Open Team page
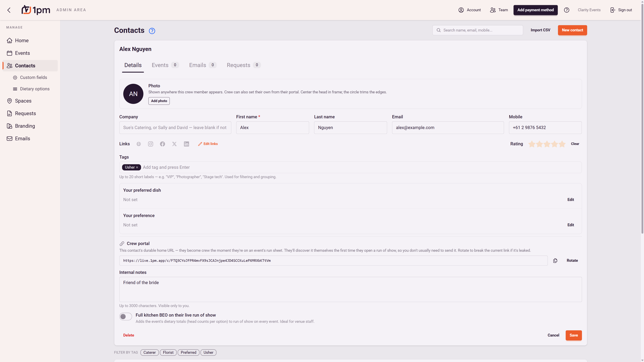The width and height of the screenshot is (644, 362). pyautogui.click(x=499, y=10)
